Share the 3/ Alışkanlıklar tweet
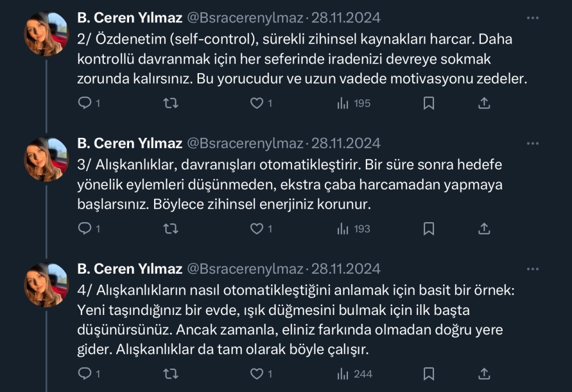This screenshot has height=392, width=572. 485,229
